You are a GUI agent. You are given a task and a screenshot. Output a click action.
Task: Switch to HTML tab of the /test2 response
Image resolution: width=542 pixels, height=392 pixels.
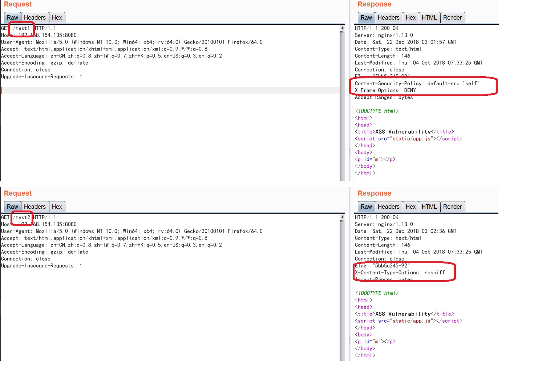coord(429,207)
